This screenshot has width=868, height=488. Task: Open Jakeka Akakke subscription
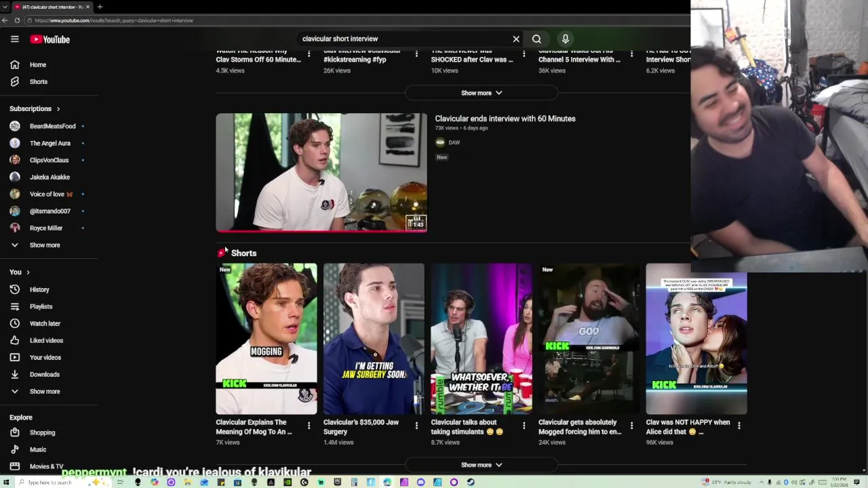[x=49, y=177]
